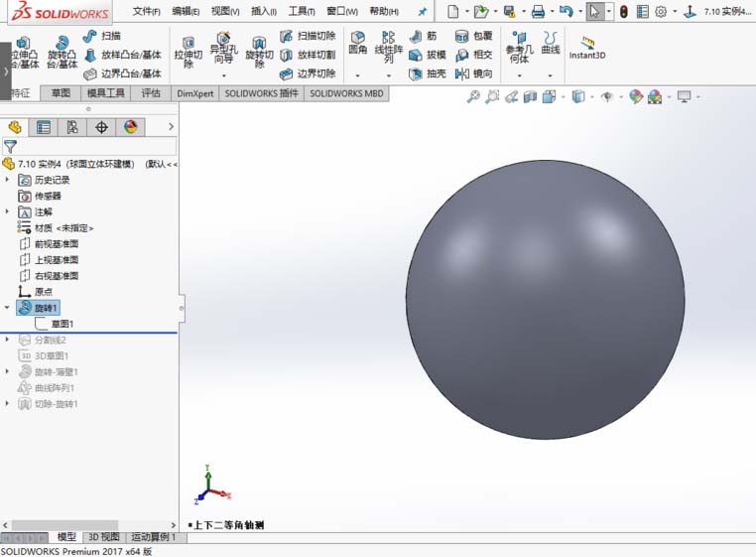The height and width of the screenshot is (557, 756).
Task: Open the 参考几何体 reference geometry tool
Action: [x=519, y=47]
